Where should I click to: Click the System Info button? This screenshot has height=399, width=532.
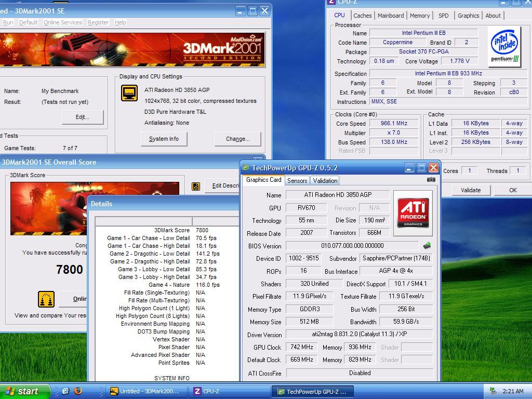point(164,139)
